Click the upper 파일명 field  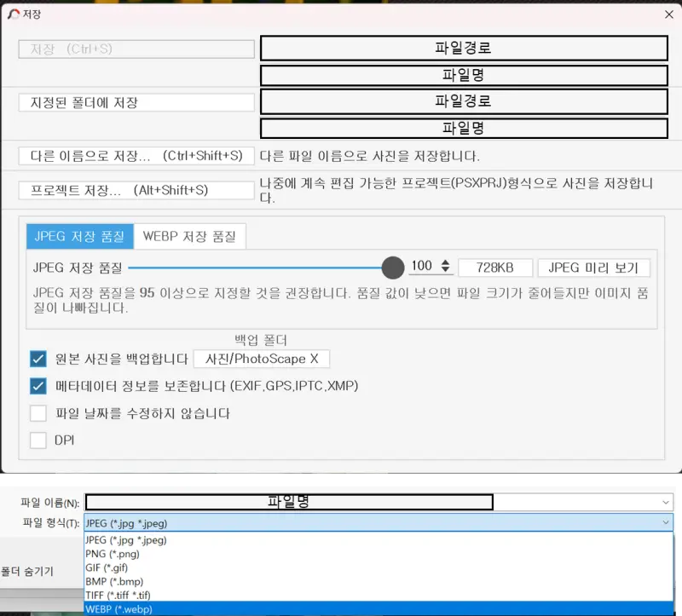coord(464,75)
